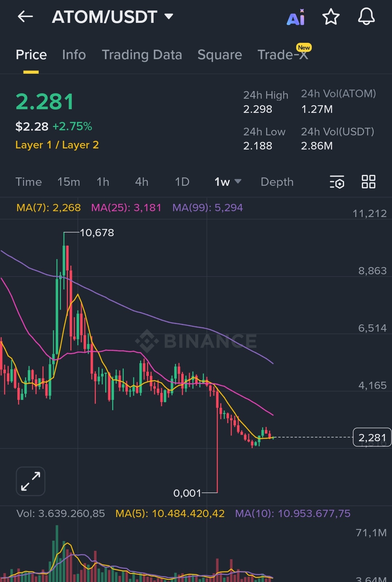This screenshot has height=582, width=392.
Task: Select the Time chart view
Action: 29,182
